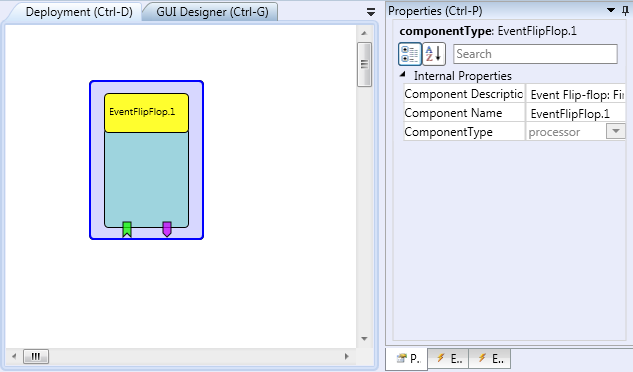The width and height of the screenshot is (633, 372).
Task: Click the purple event trigger port
Action: coord(167,229)
